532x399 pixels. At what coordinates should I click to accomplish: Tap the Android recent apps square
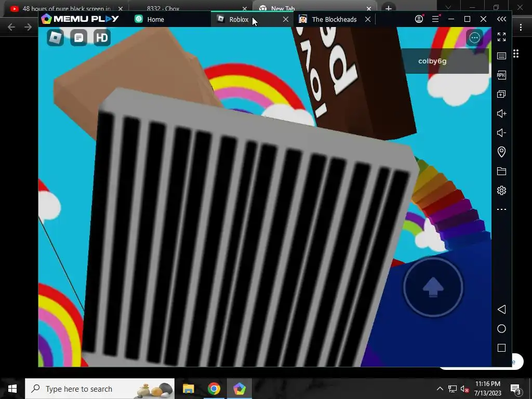tap(501, 348)
